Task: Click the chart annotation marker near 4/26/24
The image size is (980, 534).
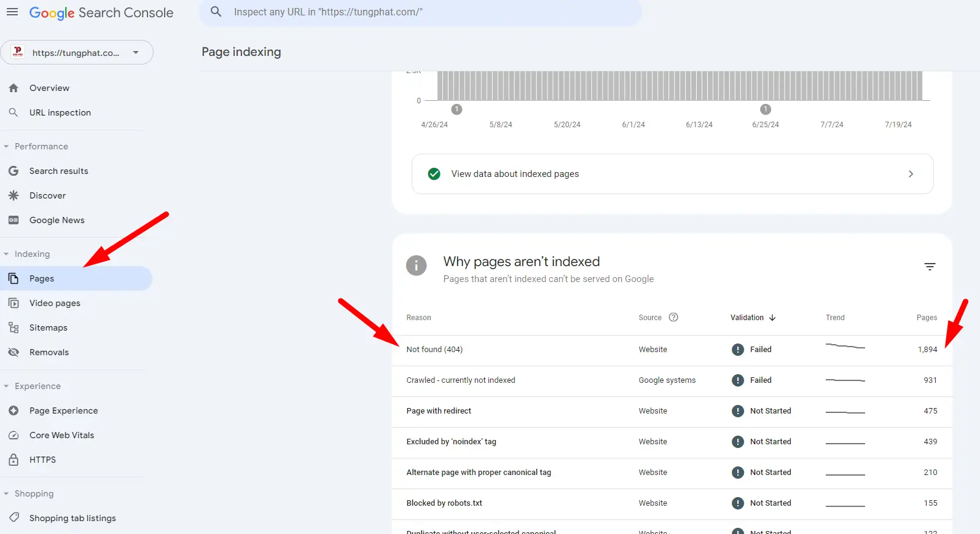Action: [x=457, y=109]
